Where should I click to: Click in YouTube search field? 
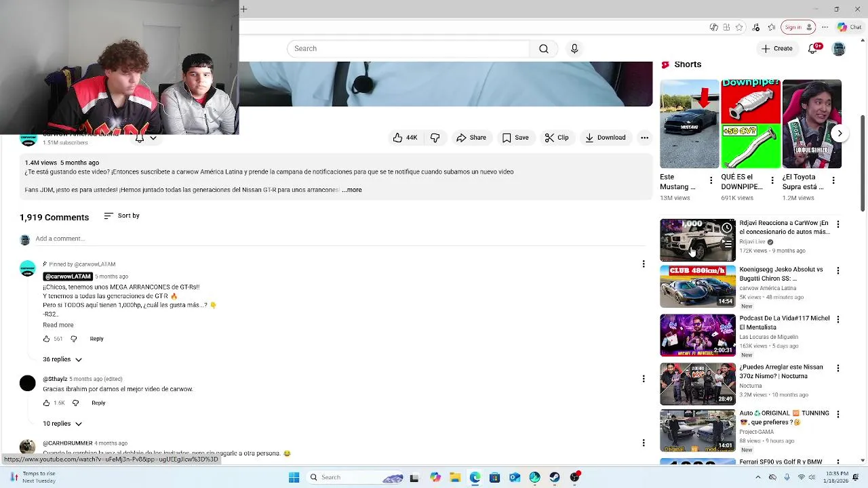pyautogui.click(x=408, y=49)
